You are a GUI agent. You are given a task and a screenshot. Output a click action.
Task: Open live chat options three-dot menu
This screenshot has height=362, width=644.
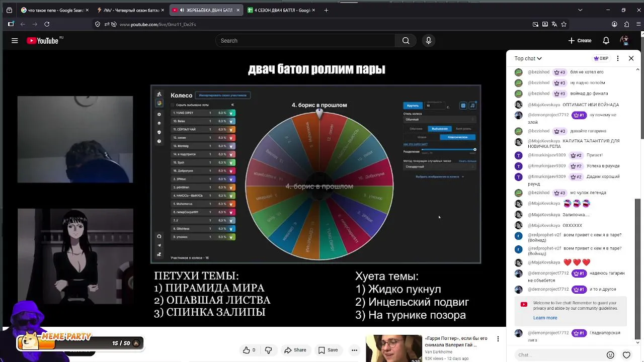coord(618,58)
